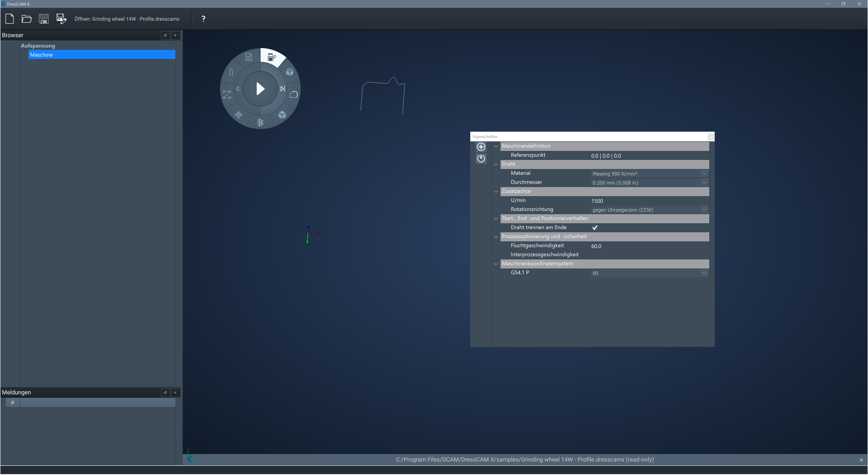Select the grinding wheel icon in radial menu

tap(260, 123)
